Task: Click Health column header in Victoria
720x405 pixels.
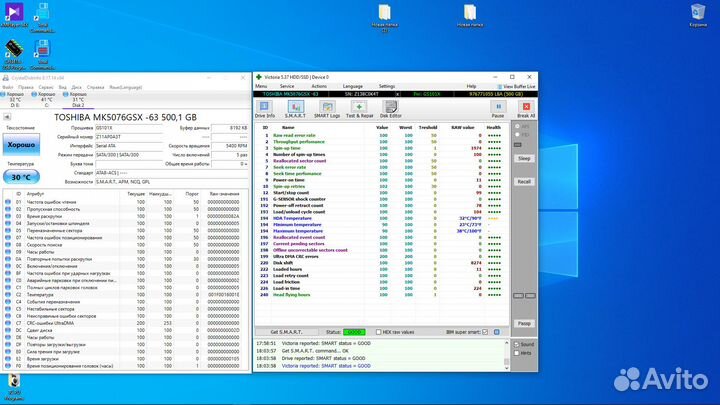Action: [494, 128]
